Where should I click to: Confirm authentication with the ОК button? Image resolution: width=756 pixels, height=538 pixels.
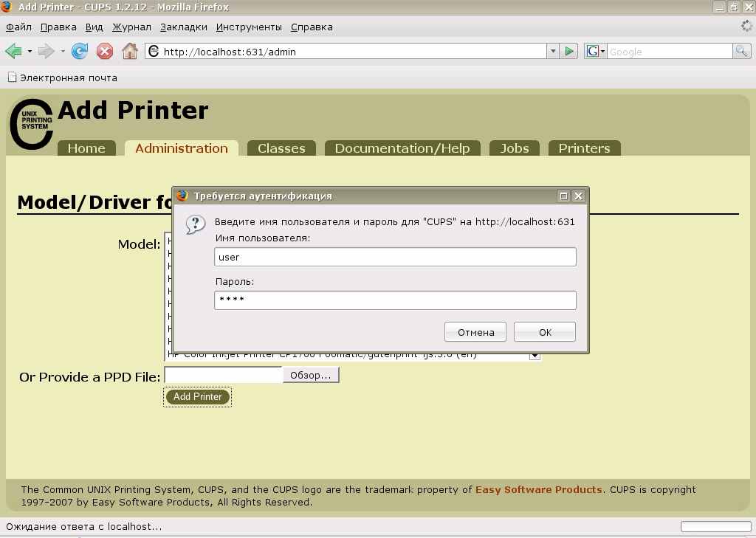tap(545, 332)
